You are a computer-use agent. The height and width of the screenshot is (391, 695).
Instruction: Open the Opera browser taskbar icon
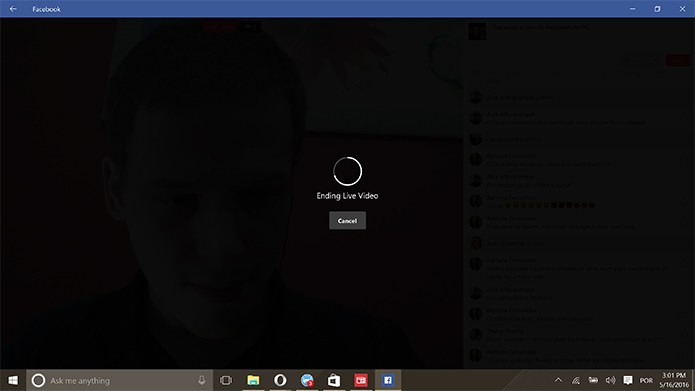(x=280, y=380)
